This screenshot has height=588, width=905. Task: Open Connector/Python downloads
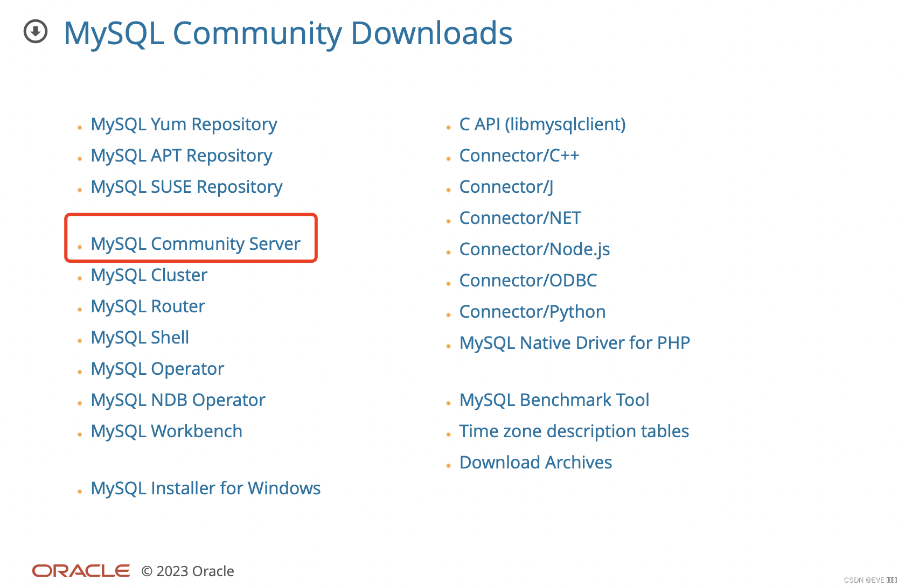(x=532, y=311)
